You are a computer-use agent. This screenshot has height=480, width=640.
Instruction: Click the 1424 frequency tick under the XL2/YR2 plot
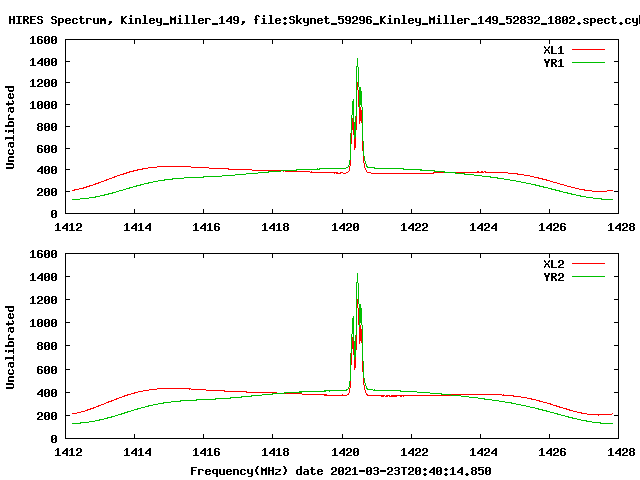coord(483,452)
